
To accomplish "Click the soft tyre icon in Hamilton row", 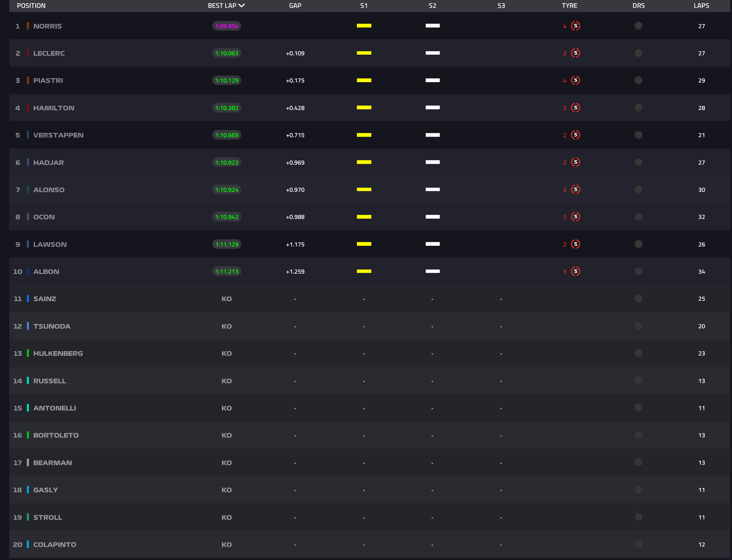I will [x=575, y=108].
